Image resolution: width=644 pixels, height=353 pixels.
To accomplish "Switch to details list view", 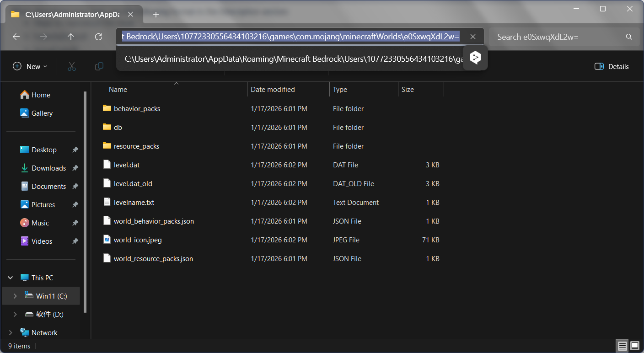I will pos(622,346).
